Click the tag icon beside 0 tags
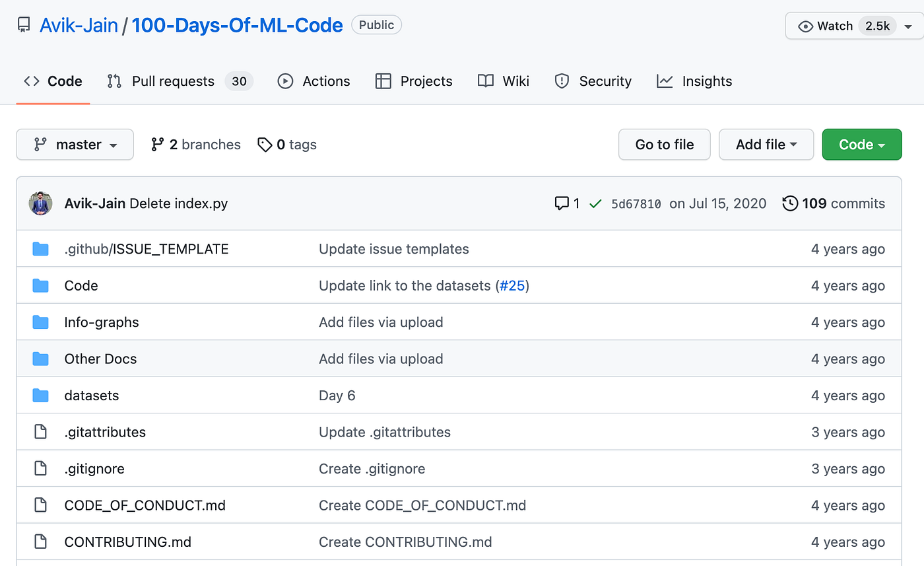 pos(265,144)
